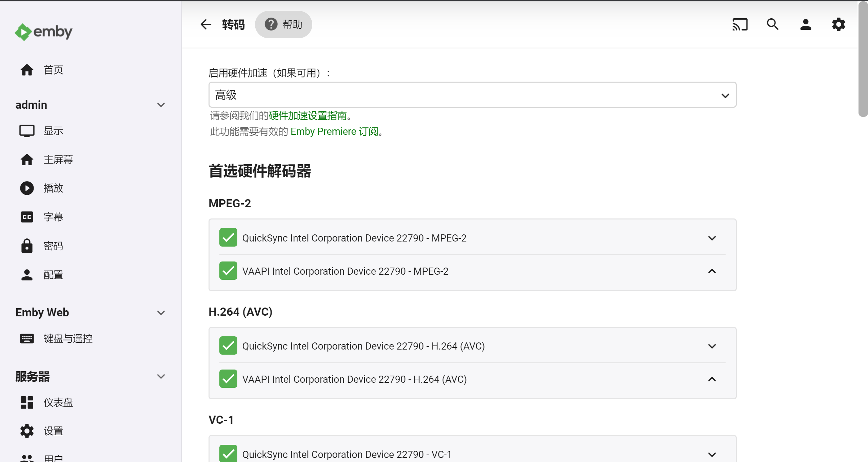Click the back arrow icon

pyautogui.click(x=206, y=24)
